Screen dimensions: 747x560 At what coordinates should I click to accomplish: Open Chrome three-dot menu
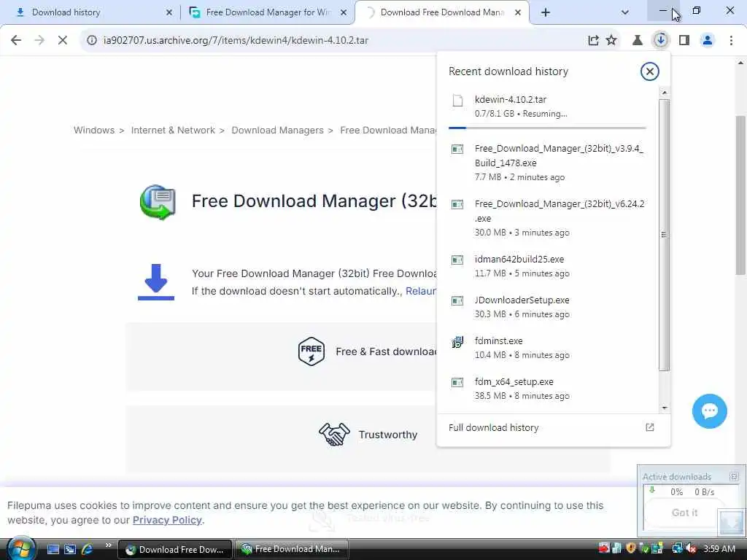[731, 41]
